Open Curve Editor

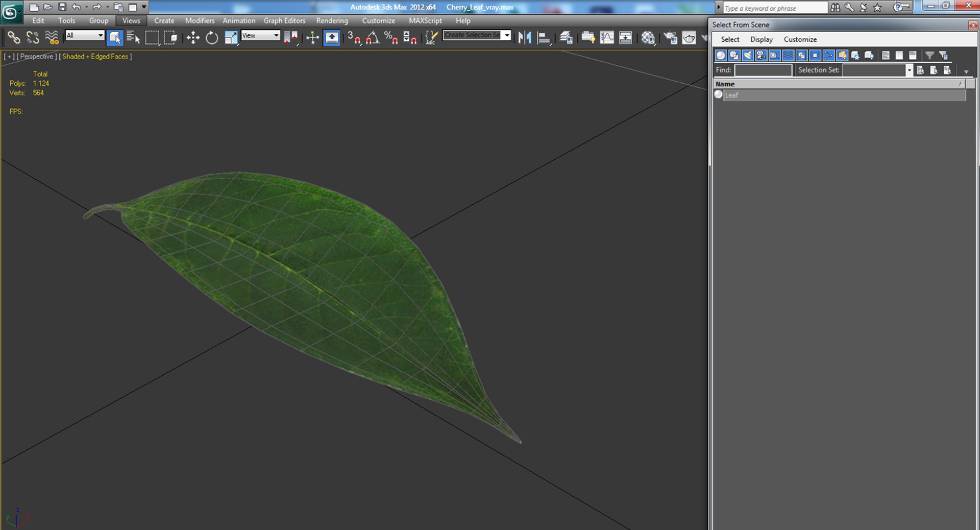click(x=607, y=38)
